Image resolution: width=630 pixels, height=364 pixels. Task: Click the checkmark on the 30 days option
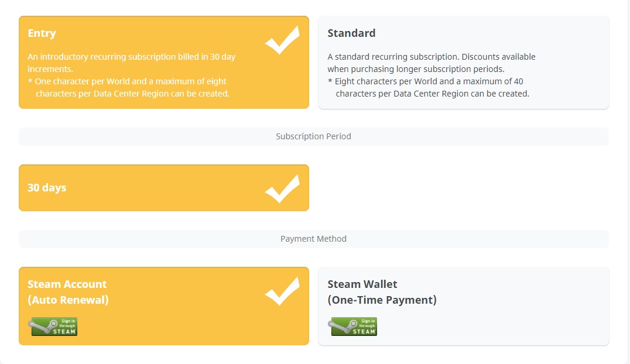pos(282,189)
